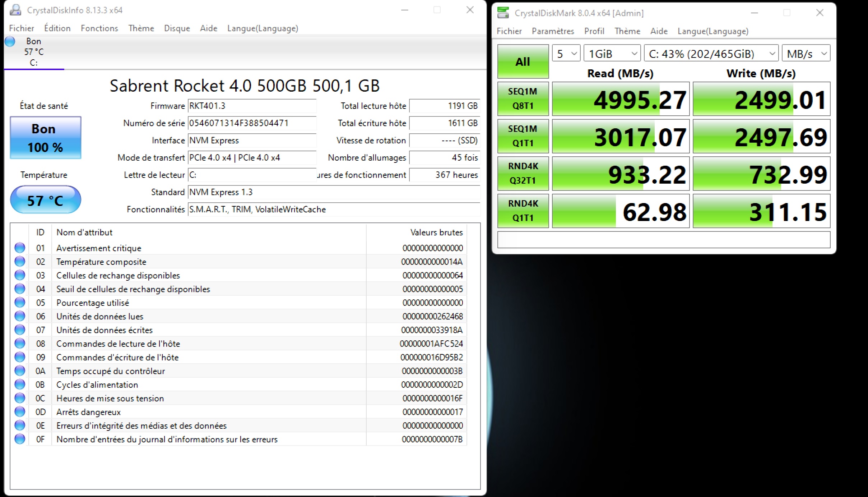
Task: Run the RND4K Q1T1 test button
Action: pyautogui.click(x=523, y=211)
